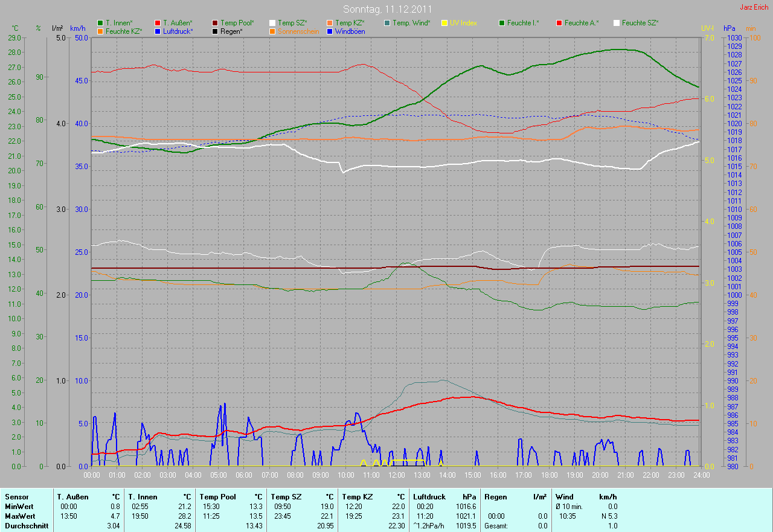
Task: Toggle the Windböen series label
Action: (x=350, y=31)
